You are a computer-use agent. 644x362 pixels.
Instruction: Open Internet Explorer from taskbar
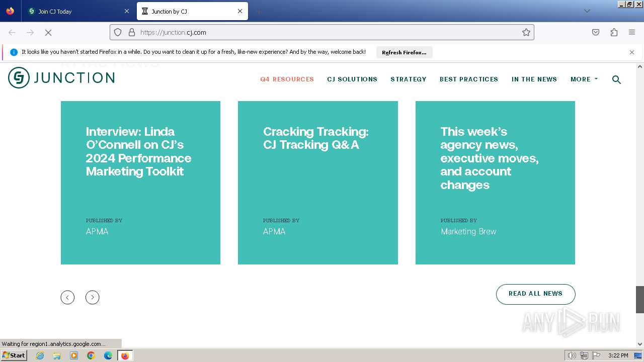point(40,355)
